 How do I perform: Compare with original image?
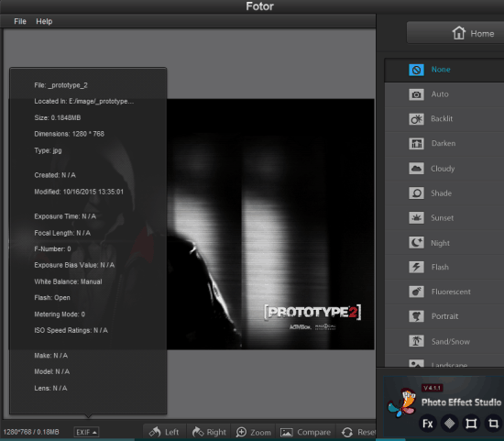(x=305, y=432)
